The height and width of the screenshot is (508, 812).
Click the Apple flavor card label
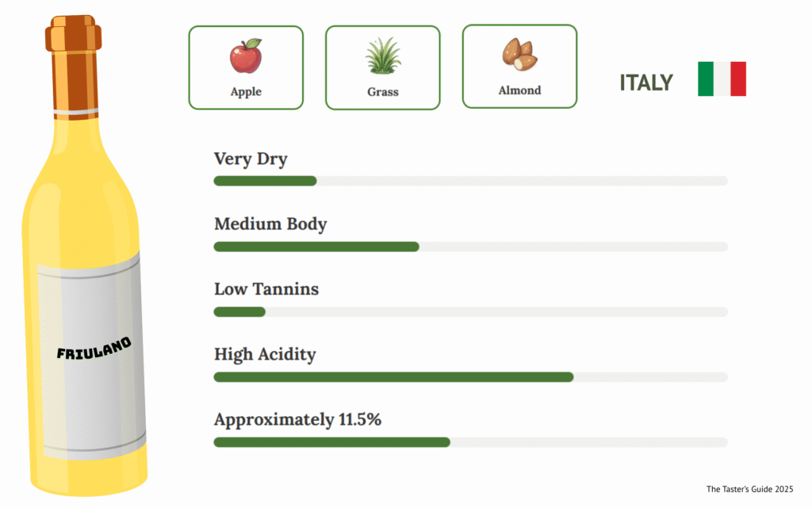(x=246, y=92)
